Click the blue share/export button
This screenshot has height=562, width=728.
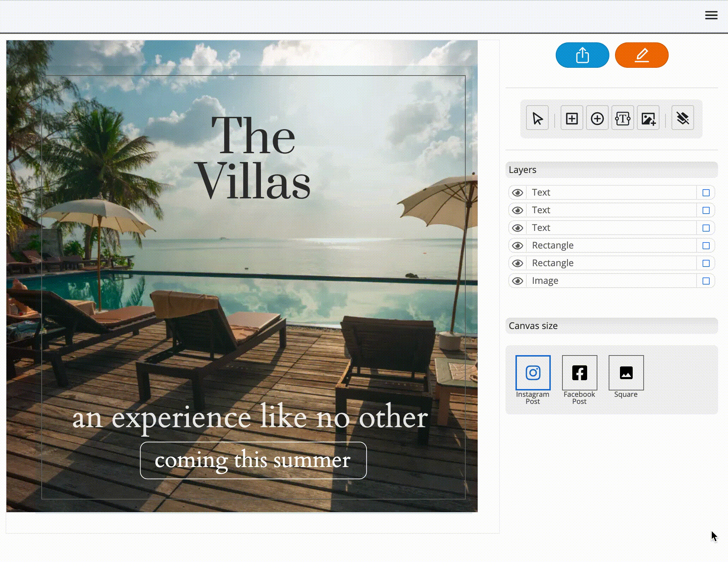(x=582, y=55)
